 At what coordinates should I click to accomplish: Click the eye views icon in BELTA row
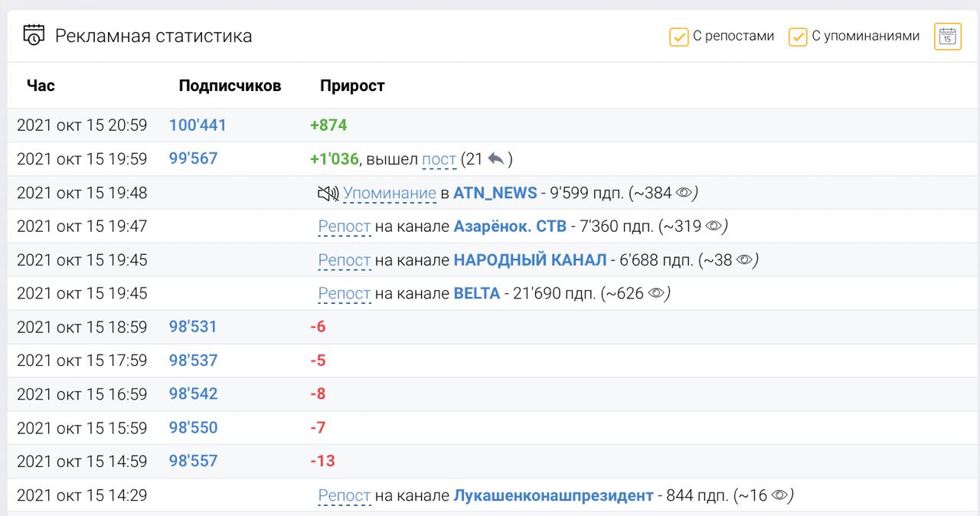point(656,293)
